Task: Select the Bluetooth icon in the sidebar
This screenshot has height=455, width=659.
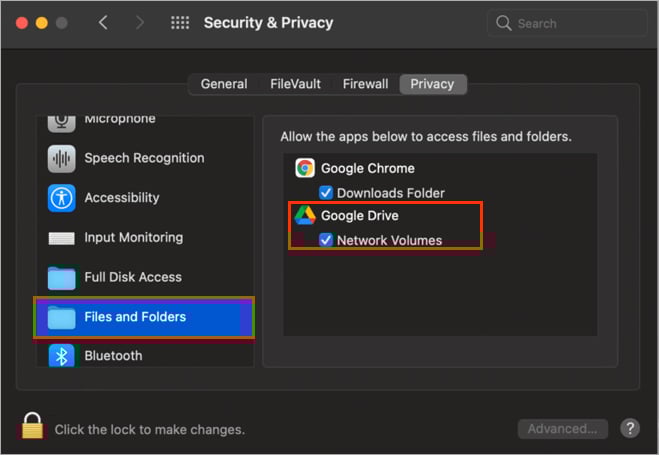Action: point(61,356)
